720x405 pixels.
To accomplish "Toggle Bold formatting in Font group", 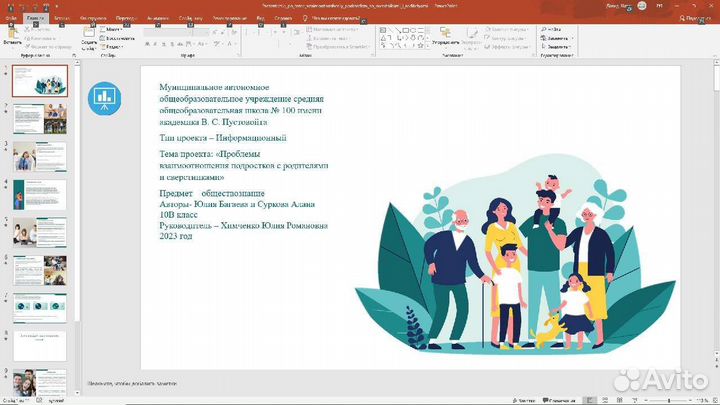I will click(x=147, y=44).
